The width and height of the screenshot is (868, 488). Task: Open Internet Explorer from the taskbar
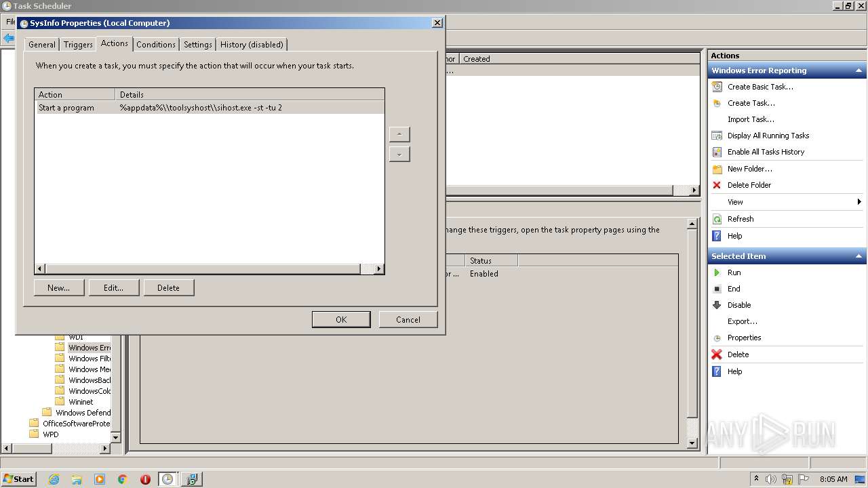[54, 479]
